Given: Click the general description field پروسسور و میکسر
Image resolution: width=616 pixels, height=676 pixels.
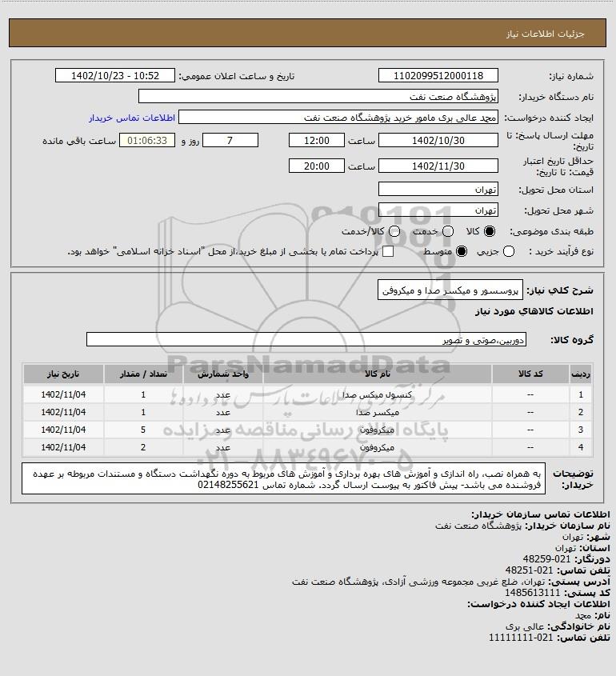Looking at the screenshot, I should click(450, 290).
